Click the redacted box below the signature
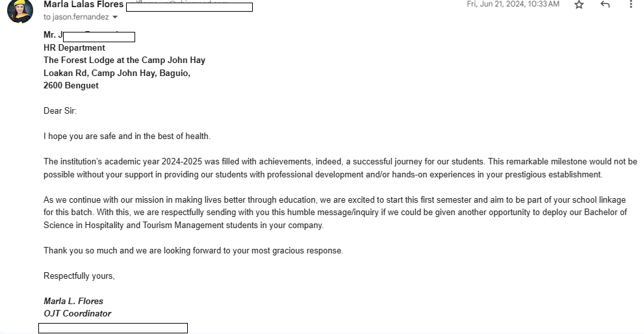Screen dimensions: 644x334 point(113,328)
